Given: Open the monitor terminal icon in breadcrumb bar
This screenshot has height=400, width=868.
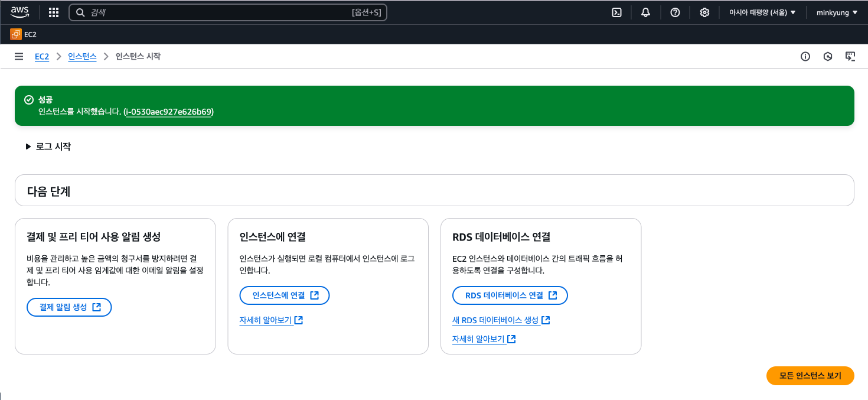Looking at the screenshot, I should coord(850,57).
